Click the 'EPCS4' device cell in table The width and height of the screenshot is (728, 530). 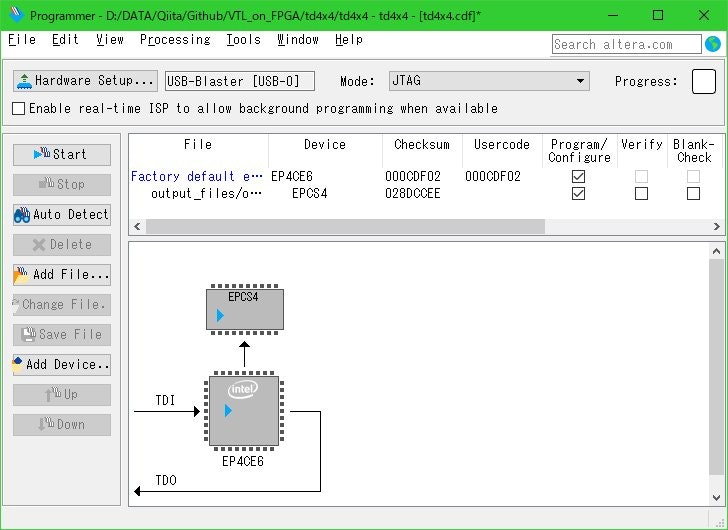[x=310, y=194]
